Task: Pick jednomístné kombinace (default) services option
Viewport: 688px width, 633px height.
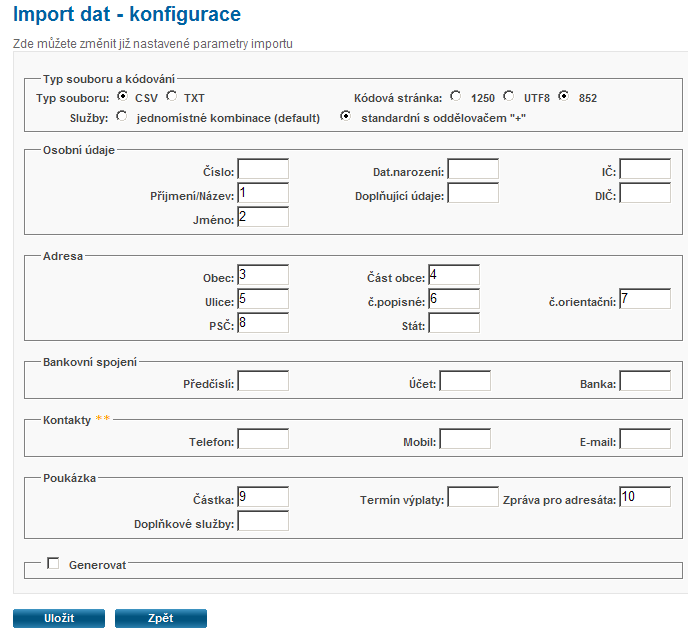Action: (122, 116)
